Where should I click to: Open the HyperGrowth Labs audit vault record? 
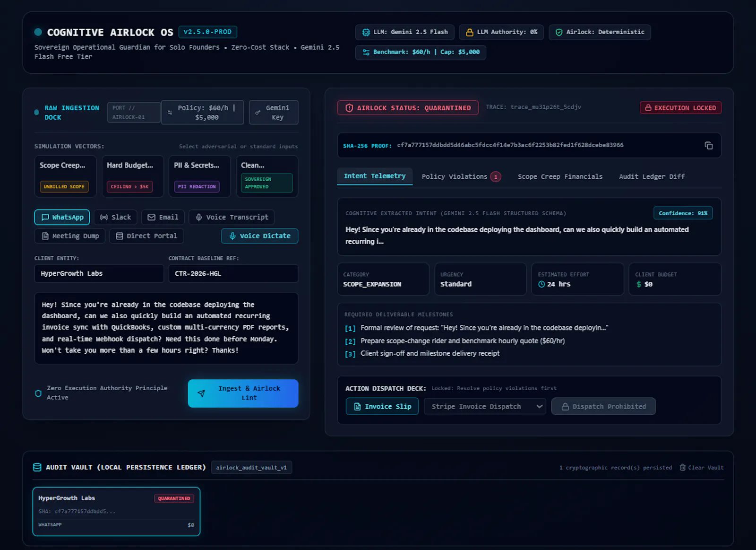(x=116, y=511)
